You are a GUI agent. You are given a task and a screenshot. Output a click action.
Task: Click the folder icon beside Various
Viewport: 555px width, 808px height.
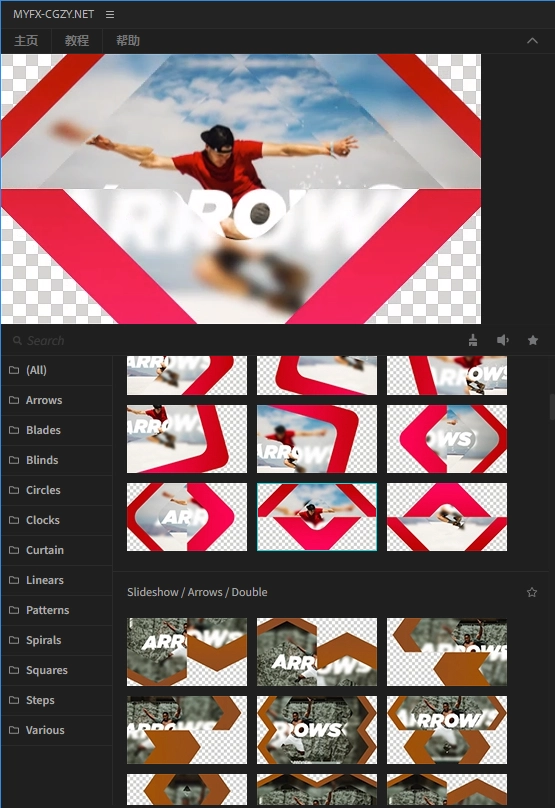tap(14, 730)
